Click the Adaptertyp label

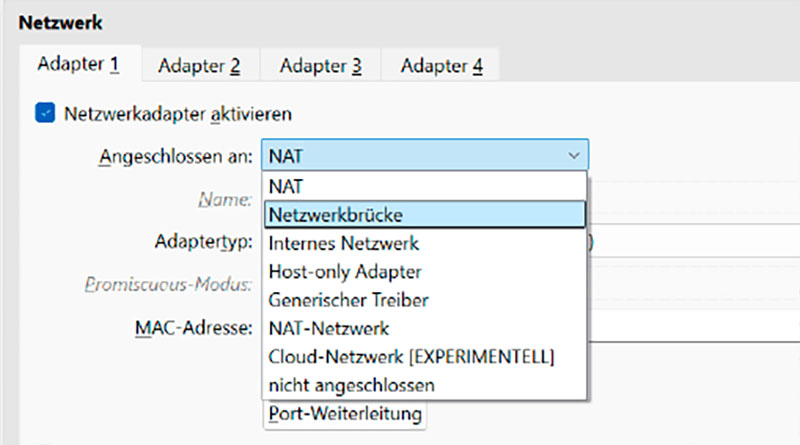204,241
